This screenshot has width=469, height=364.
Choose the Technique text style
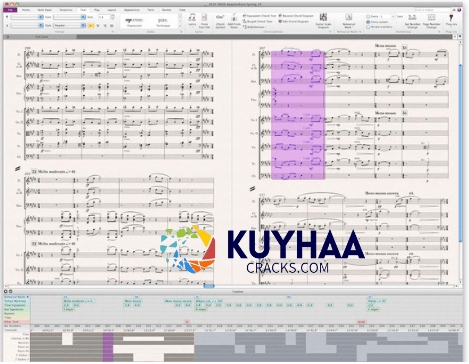[163, 21]
